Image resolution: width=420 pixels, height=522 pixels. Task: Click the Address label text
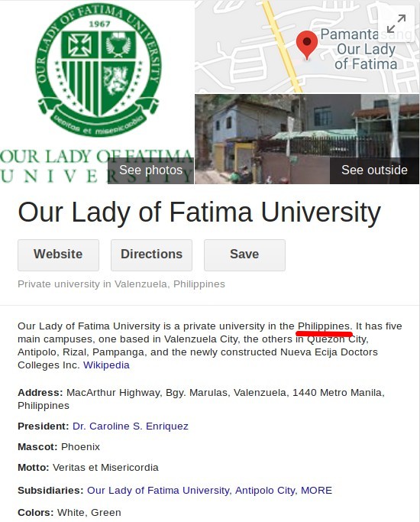(x=40, y=393)
